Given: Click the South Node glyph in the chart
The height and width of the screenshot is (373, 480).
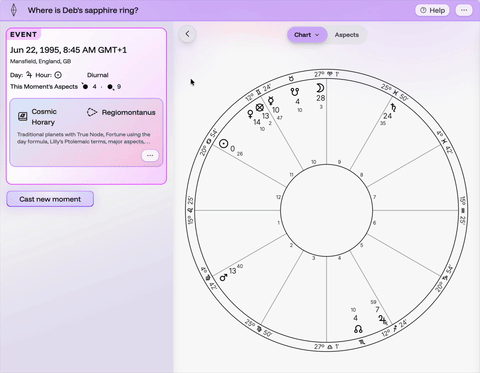Looking at the screenshot, I should pos(295,91).
